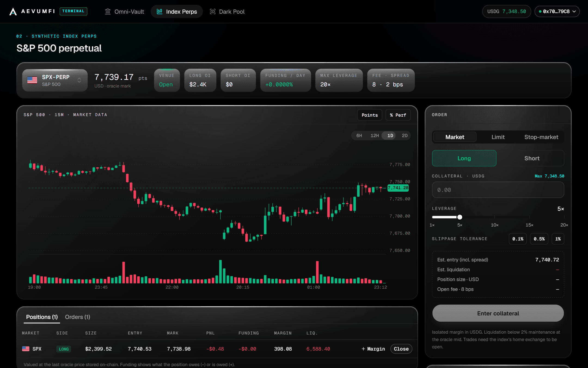588x368 pixels.
Task: Set chart range to 2D
Action: coord(405,135)
